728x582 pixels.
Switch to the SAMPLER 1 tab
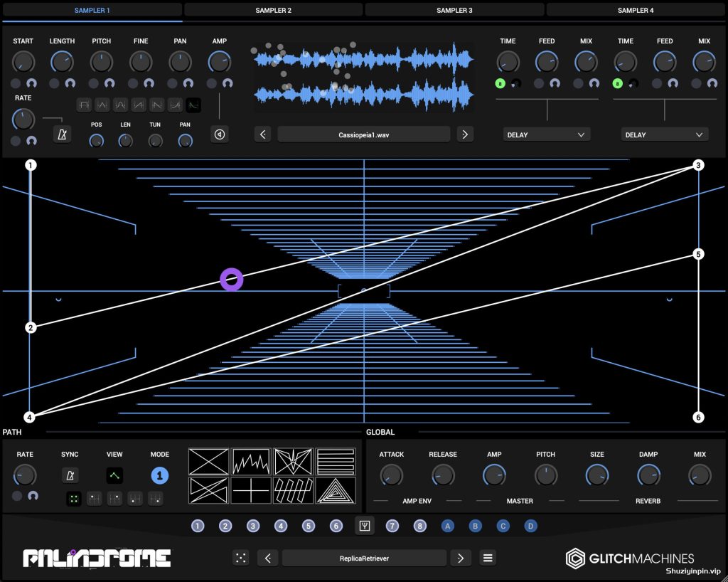(92, 10)
